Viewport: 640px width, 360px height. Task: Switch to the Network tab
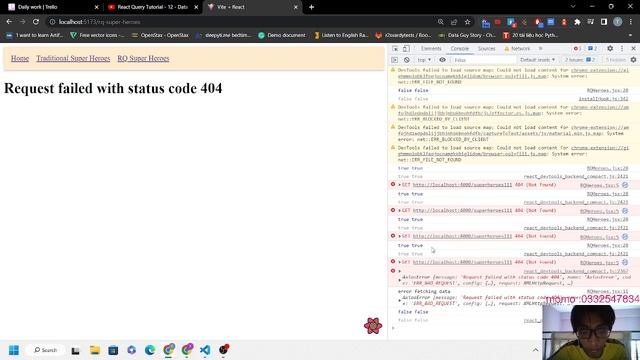[517, 49]
